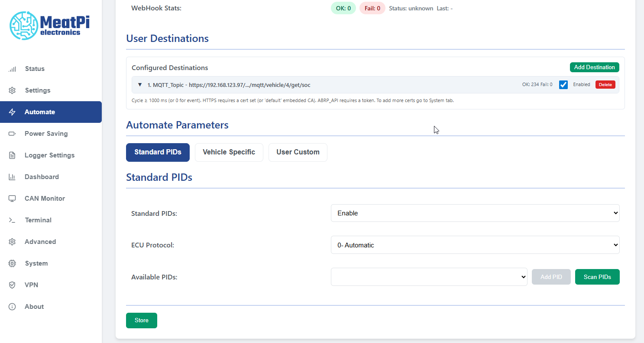Click the Power Saving battery icon
Viewport: 644px width, 343px height.
[x=12, y=134]
